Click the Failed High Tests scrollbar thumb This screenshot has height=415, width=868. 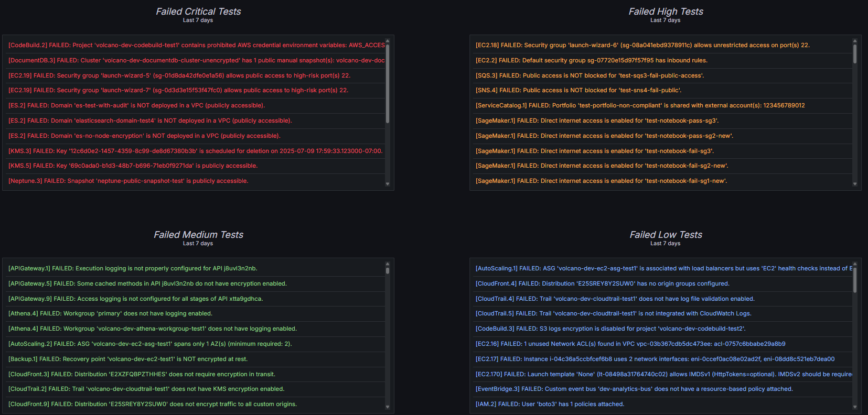click(855, 54)
